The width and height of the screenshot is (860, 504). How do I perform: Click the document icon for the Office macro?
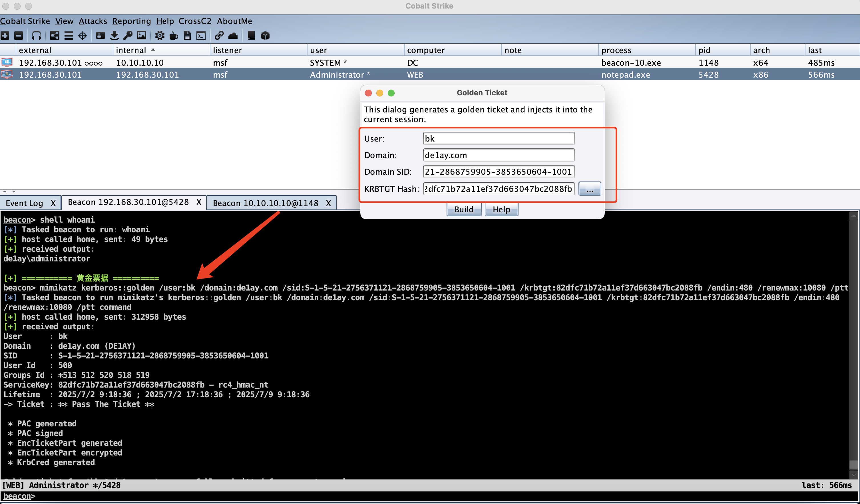[187, 35]
